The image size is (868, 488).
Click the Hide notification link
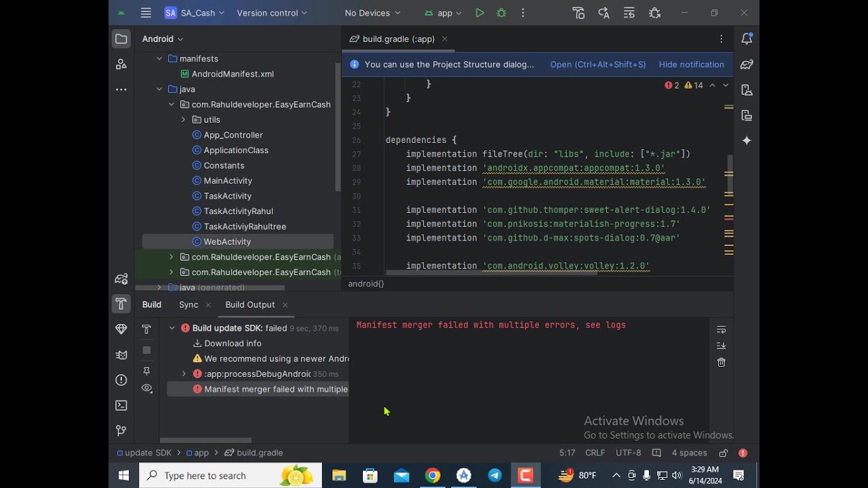(692, 64)
